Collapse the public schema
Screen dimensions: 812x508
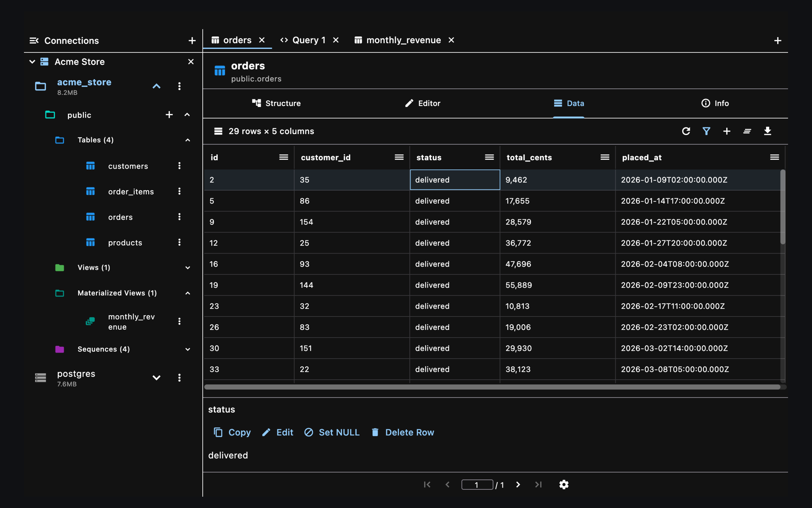coord(187,115)
